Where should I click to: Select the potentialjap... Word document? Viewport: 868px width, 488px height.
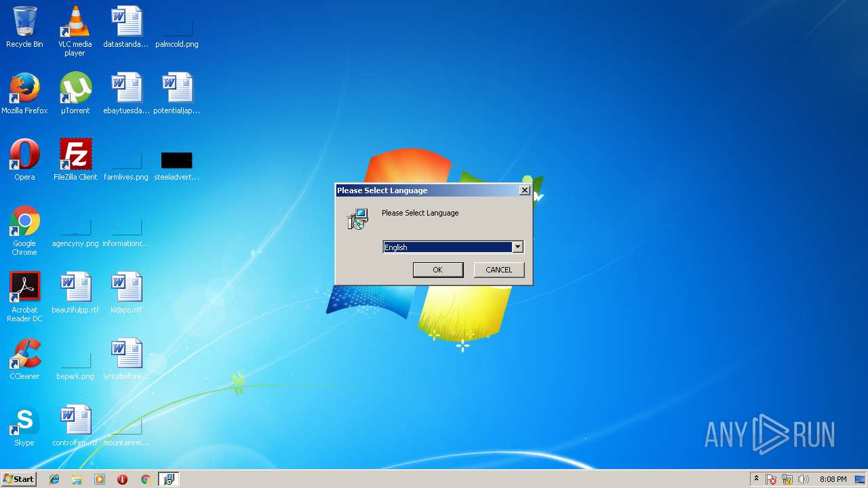click(x=177, y=94)
